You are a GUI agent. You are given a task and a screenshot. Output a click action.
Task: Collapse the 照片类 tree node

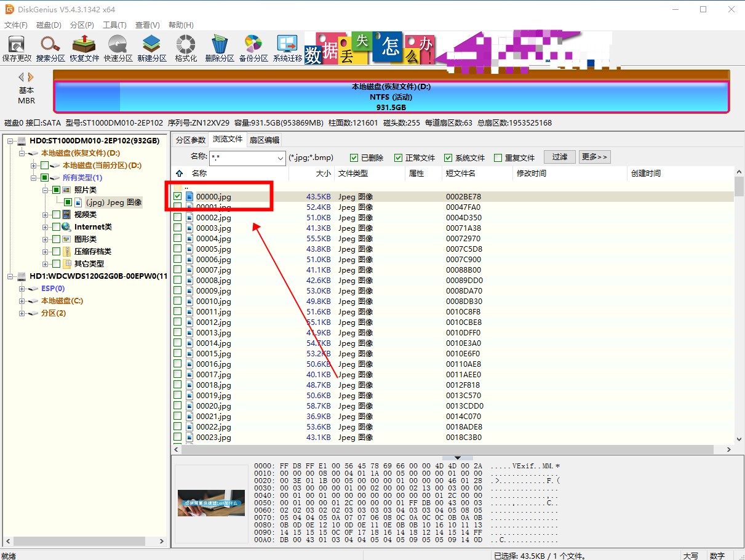46,190
